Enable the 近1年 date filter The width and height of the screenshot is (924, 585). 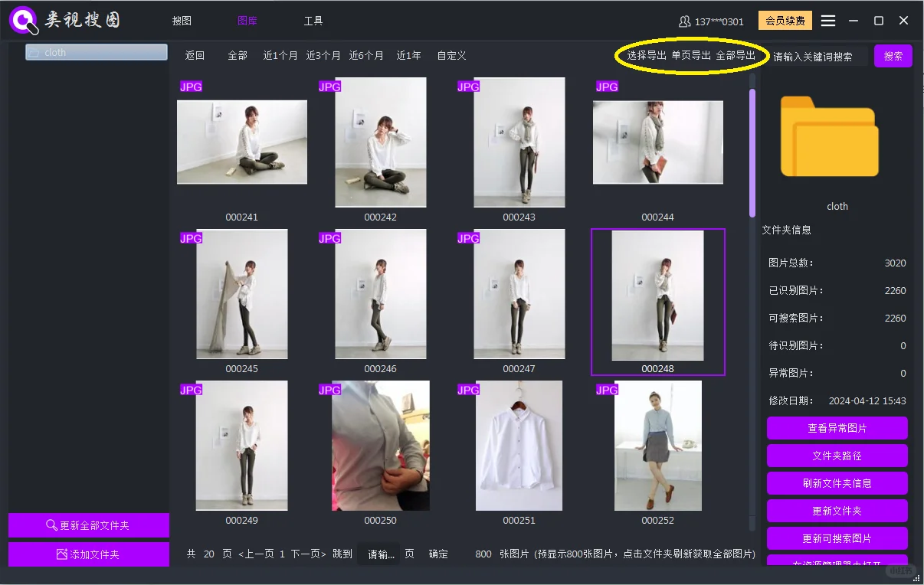(x=408, y=55)
